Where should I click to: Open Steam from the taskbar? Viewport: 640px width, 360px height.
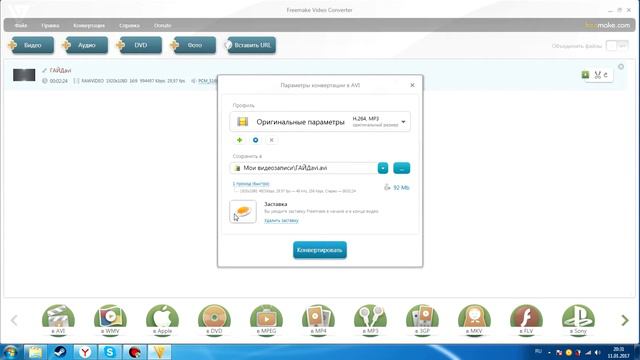pos(60,352)
